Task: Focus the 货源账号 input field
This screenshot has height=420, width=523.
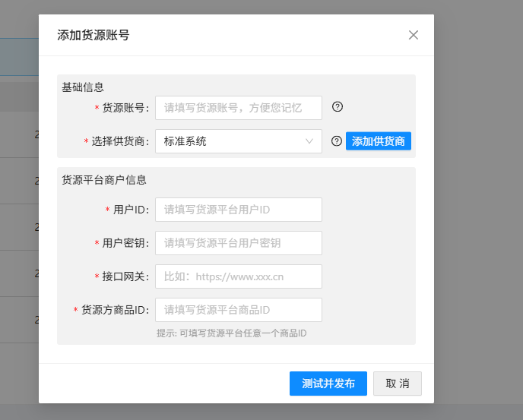Action: pyautogui.click(x=239, y=108)
